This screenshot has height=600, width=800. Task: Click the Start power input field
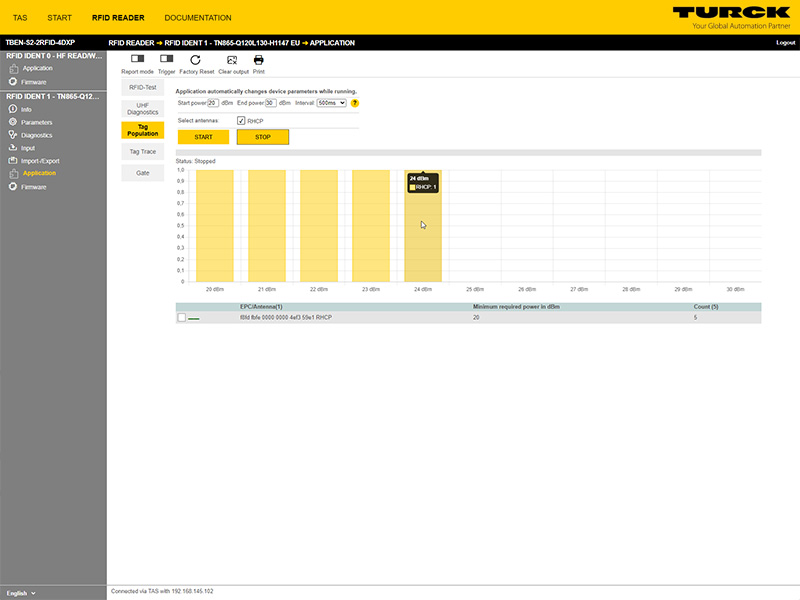[x=213, y=103]
